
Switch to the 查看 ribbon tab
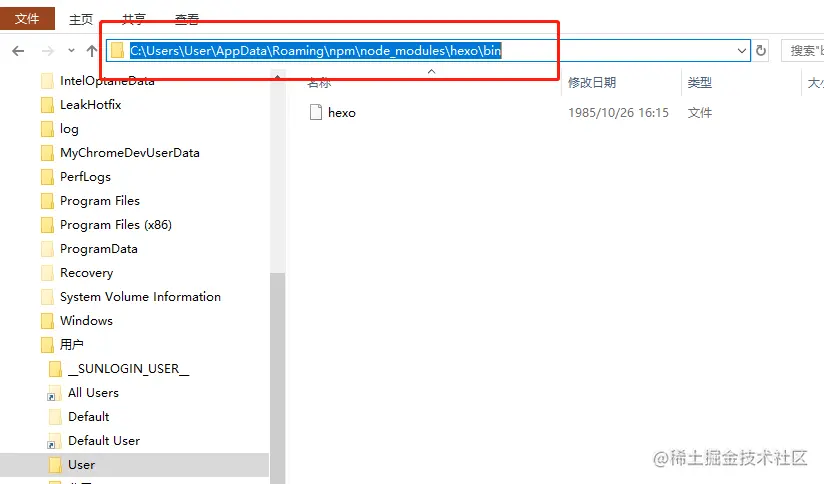point(187,19)
